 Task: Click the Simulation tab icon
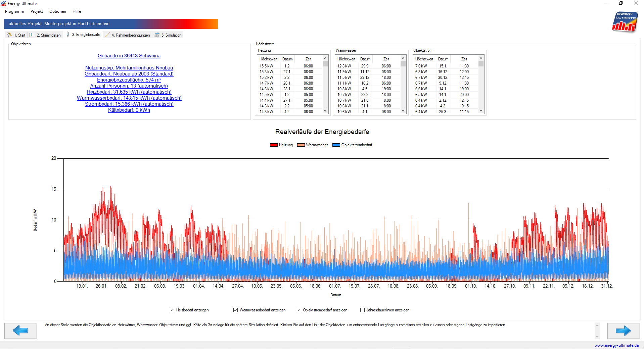pyautogui.click(x=157, y=35)
